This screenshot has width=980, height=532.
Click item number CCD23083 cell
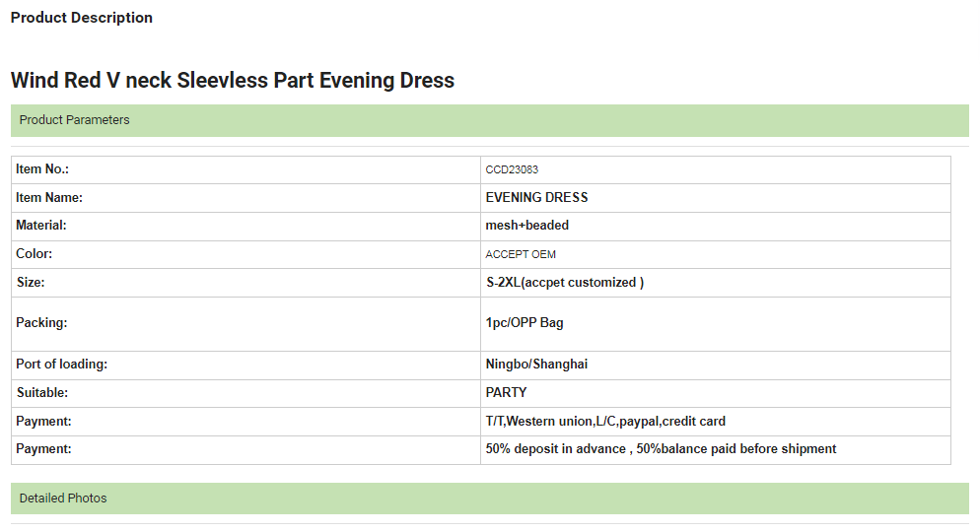click(x=716, y=169)
